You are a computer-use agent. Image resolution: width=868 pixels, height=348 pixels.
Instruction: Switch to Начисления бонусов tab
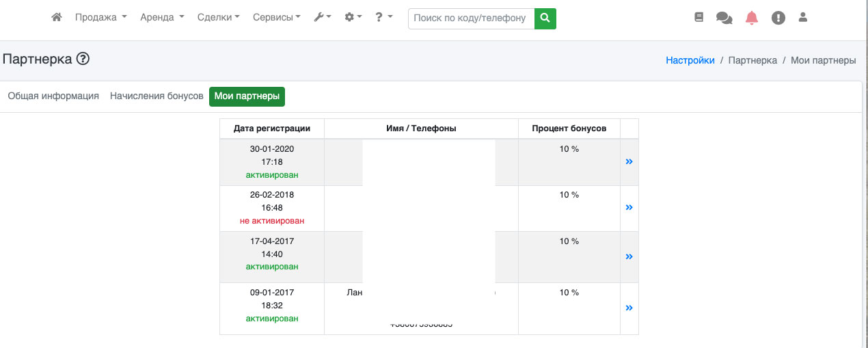click(157, 96)
